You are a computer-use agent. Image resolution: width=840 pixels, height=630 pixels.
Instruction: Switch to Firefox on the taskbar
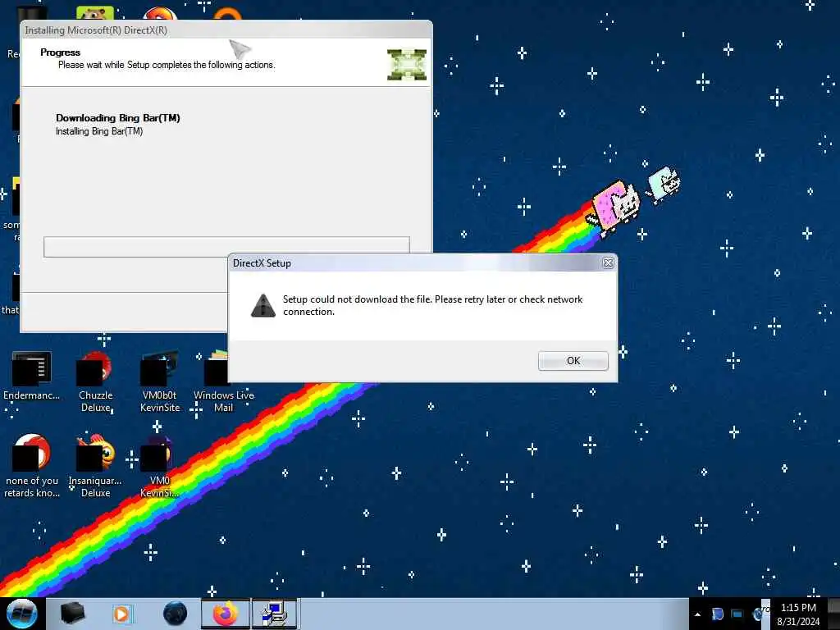tap(226, 614)
